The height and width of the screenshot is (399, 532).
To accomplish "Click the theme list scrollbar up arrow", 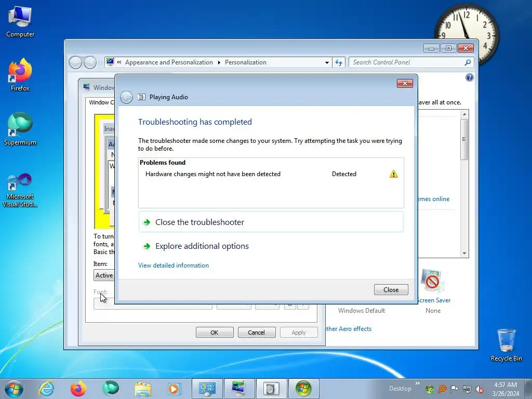I will tap(464, 114).
